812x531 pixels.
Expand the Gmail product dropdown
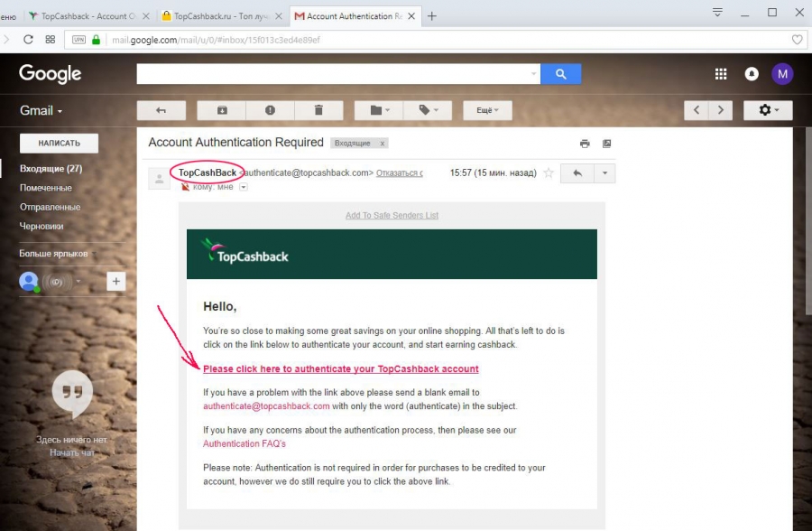coord(41,110)
